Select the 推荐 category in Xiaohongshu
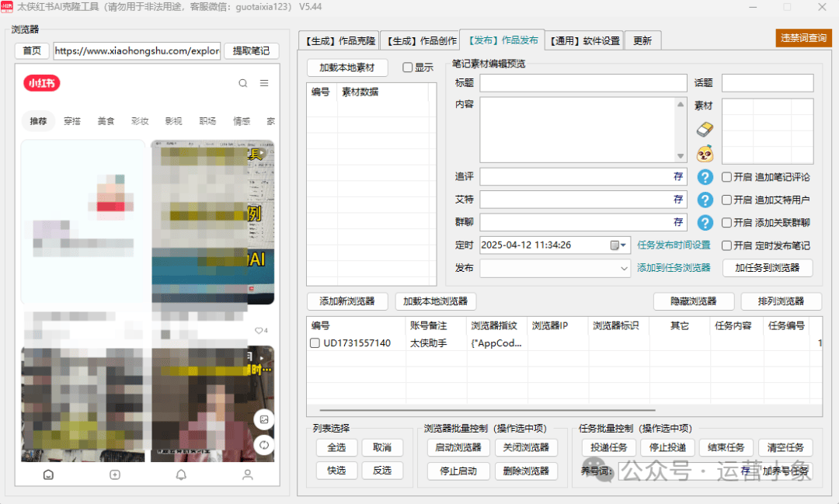 pyautogui.click(x=38, y=121)
